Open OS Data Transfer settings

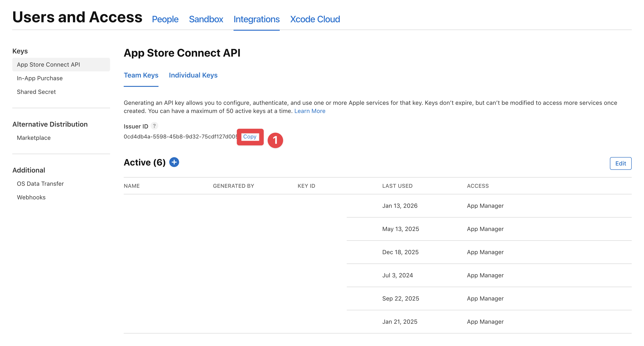coord(40,183)
